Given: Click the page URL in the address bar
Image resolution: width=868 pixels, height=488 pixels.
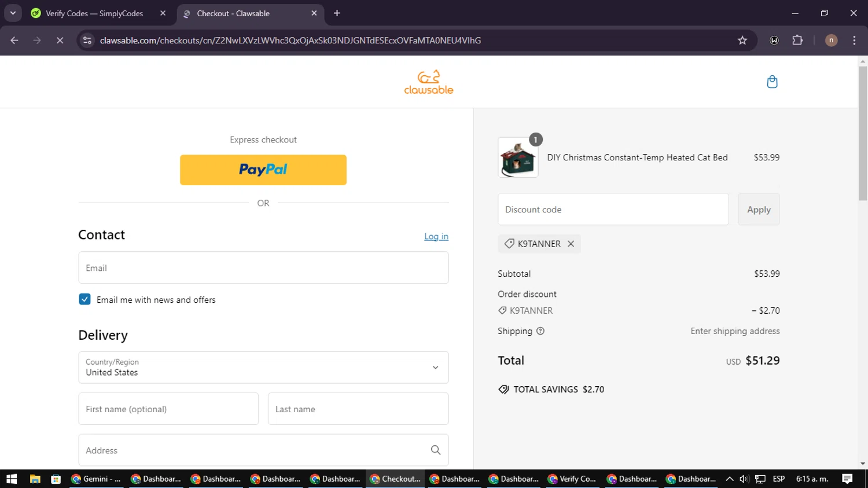Looking at the screenshot, I should point(290,41).
